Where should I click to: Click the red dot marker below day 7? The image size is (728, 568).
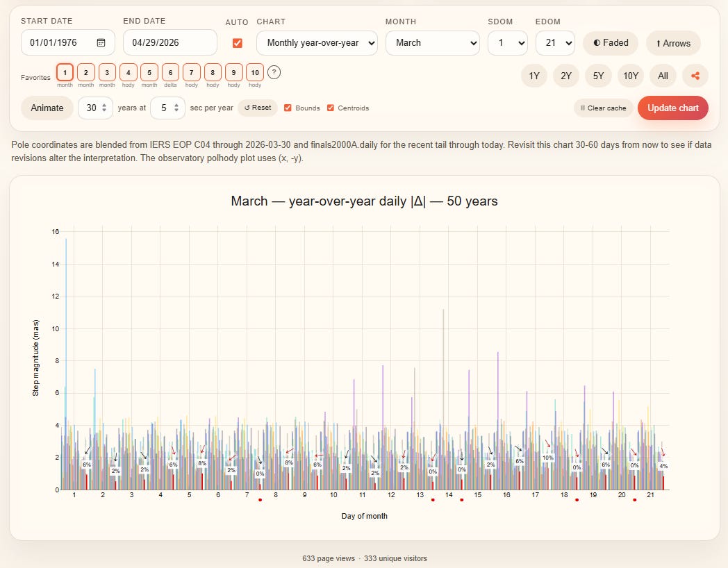tap(260, 500)
